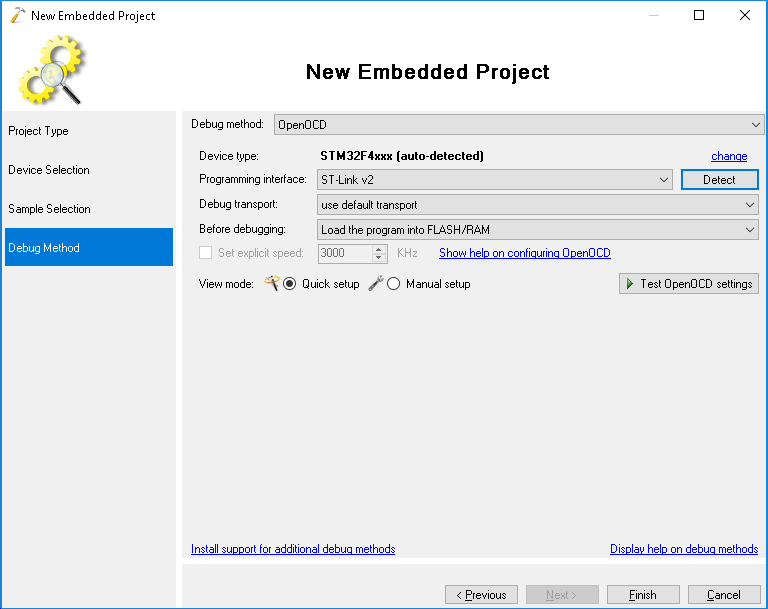The height and width of the screenshot is (609, 768).
Task: Open Install support for additional debug methods
Action: click(x=293, y=549)
